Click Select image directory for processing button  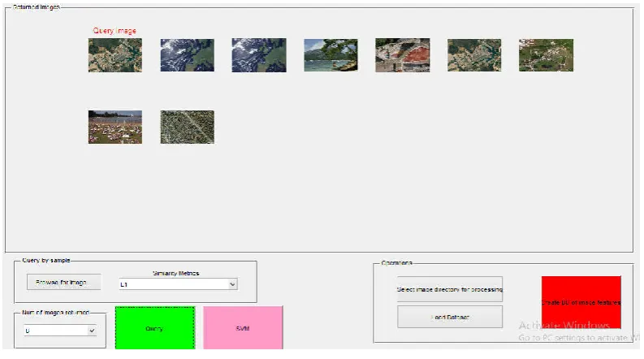coord(450,289)
